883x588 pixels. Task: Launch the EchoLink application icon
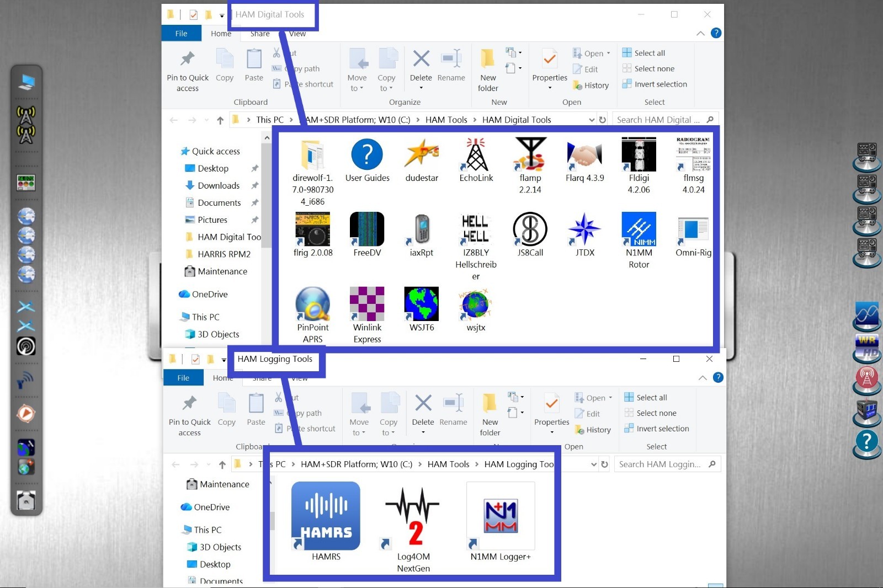click(476, 155)
